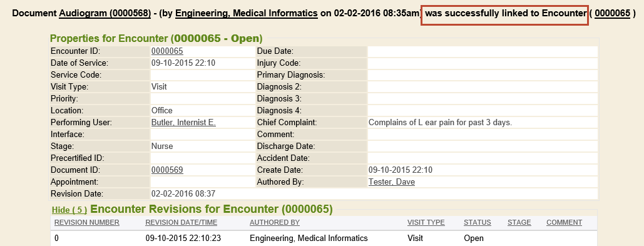Open the Audiogram (0000568) document link

click(105, 13)
